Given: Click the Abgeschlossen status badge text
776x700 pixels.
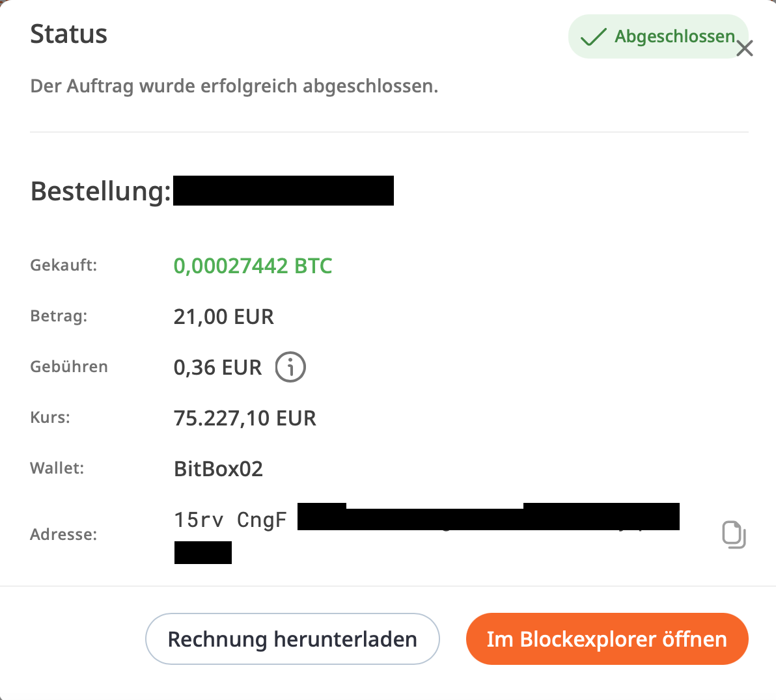Looking at the screenshot, I should (x=674, y=36).
